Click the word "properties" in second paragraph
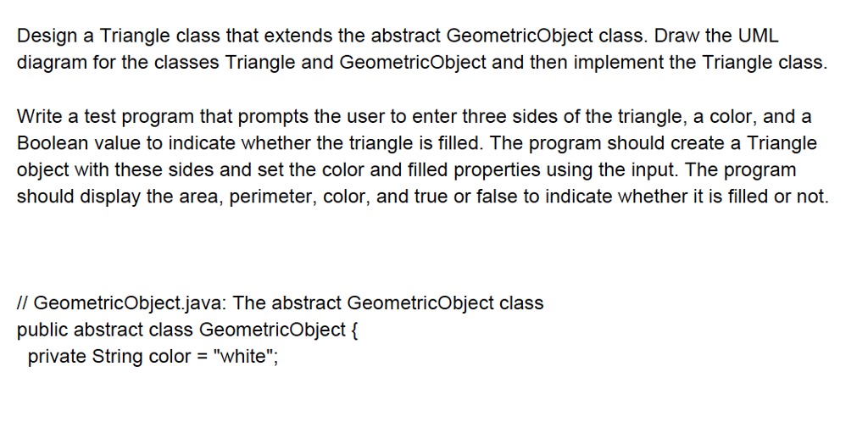Image resolution: width=868 pixels, height=433 pixels. click(x=497, y=169)
